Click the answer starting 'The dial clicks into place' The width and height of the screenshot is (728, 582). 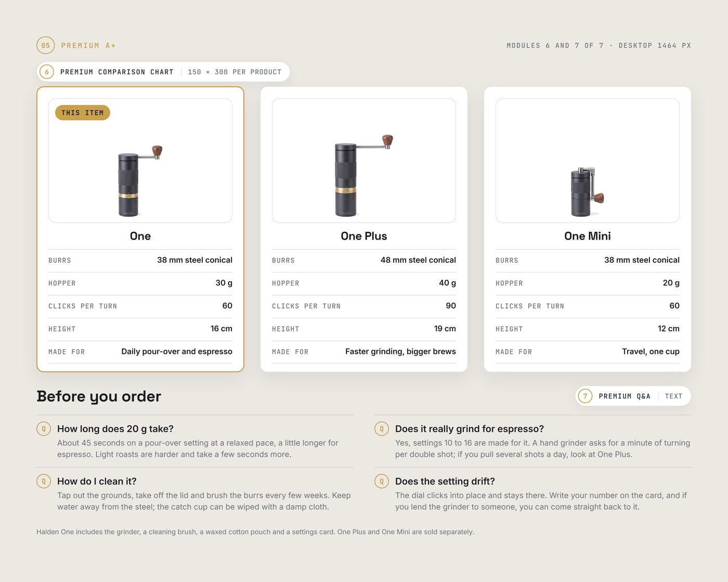[541, 501]
